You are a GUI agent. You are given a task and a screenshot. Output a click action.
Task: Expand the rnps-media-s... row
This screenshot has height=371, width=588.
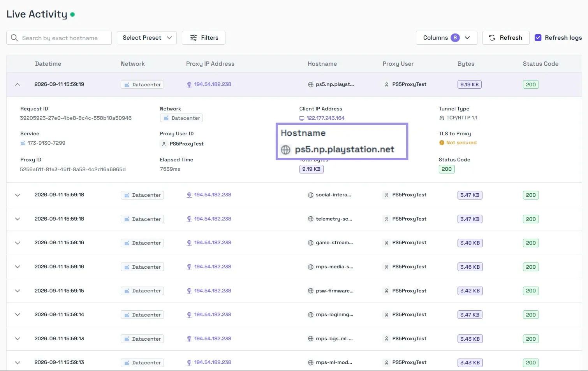click(18, 267)
